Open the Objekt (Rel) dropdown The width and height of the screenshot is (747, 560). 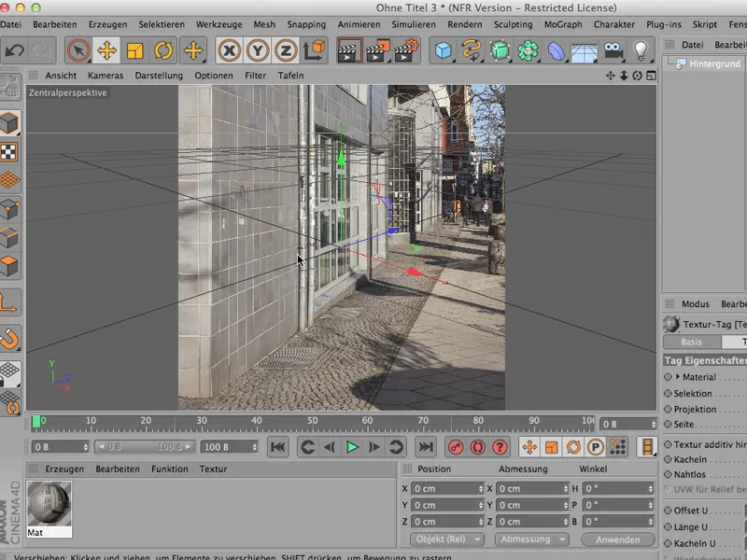pyautogui.click(x=447, y=539)
